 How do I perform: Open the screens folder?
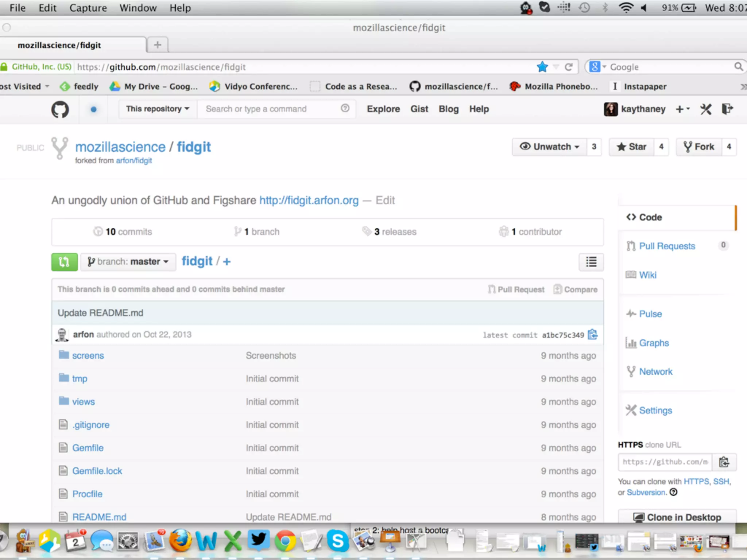88,355
